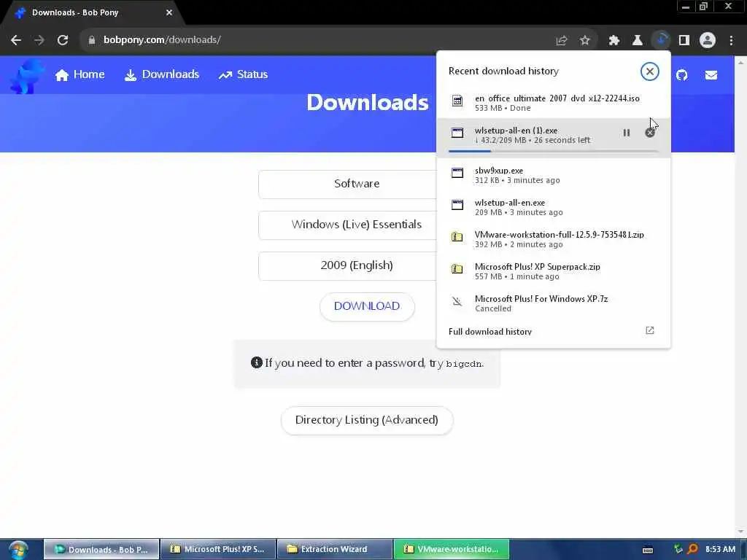The height and width of the screenshot is (560, 747).
Task: Click the magnifier icon in system tray
Action: (693, 549)
